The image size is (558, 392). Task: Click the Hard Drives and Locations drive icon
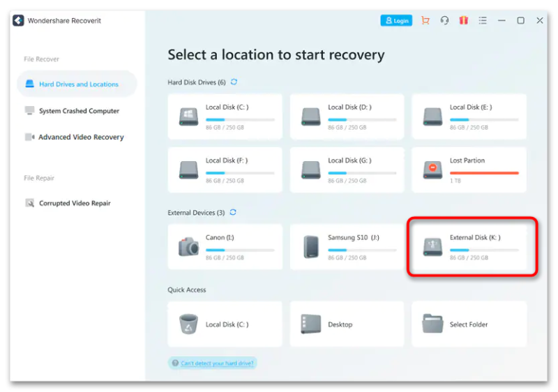tap(29, 84)
